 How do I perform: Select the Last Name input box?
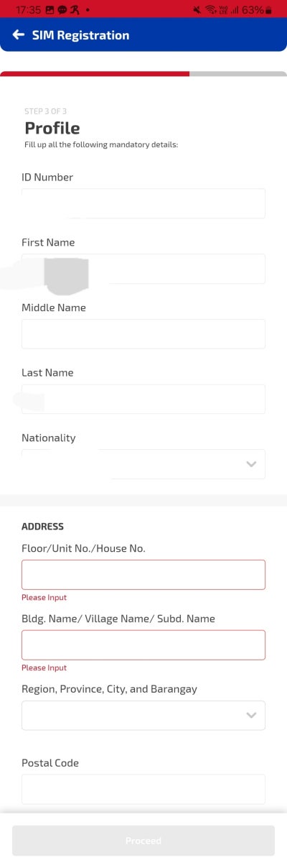143,399
